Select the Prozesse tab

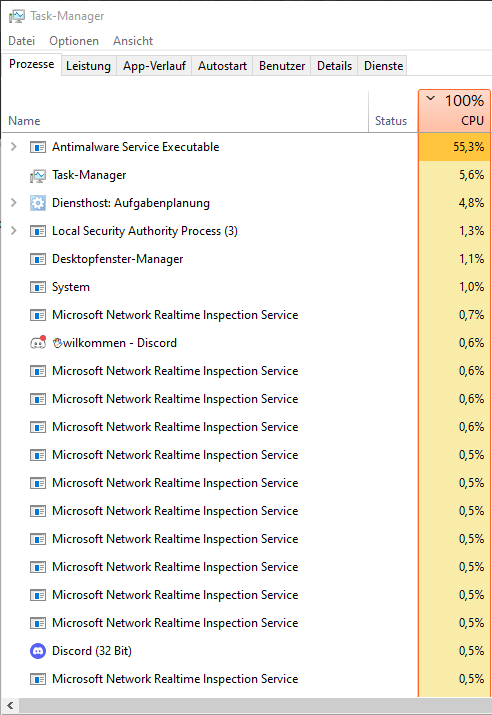[31, 64]
